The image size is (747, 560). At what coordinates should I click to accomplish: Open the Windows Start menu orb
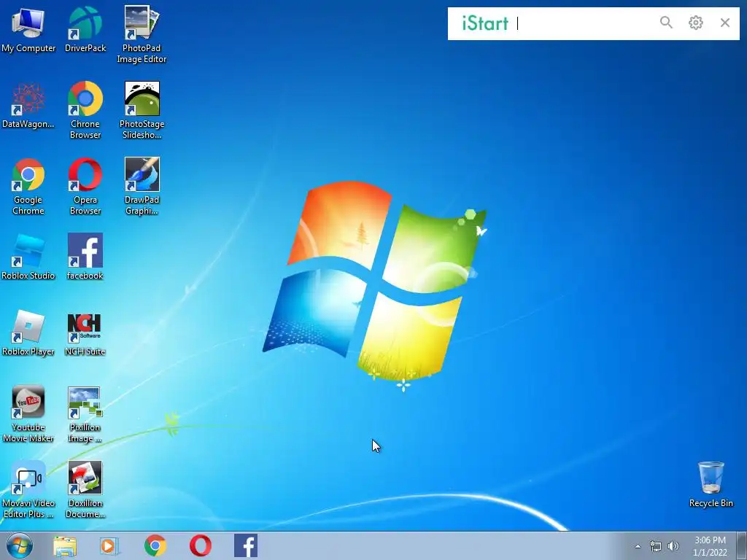tap(20, 545)
